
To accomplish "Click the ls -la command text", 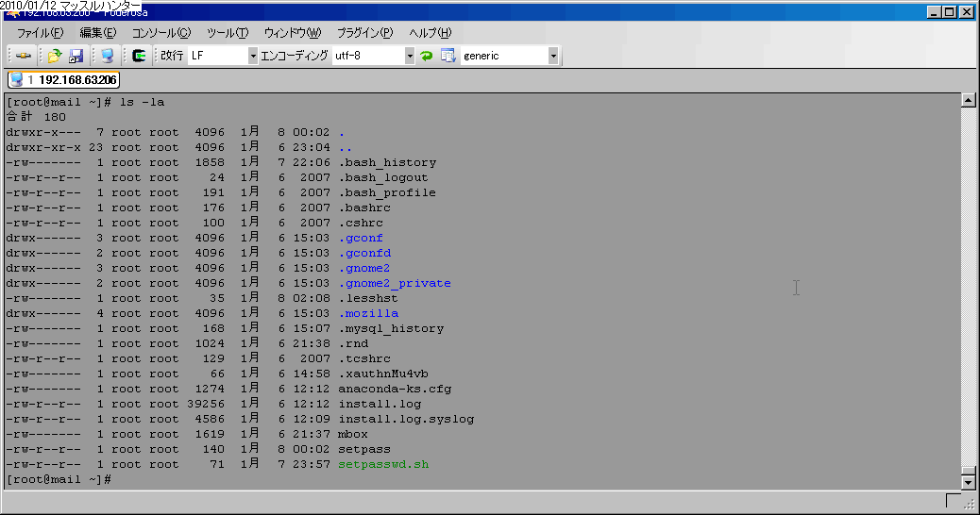I will pyautogui.click(x=142, y=102).
